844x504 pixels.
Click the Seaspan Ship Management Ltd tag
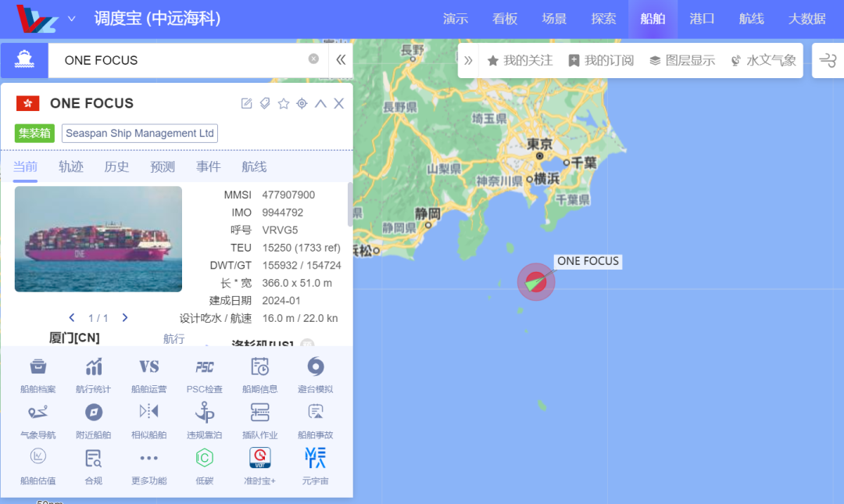coord(140,134)
